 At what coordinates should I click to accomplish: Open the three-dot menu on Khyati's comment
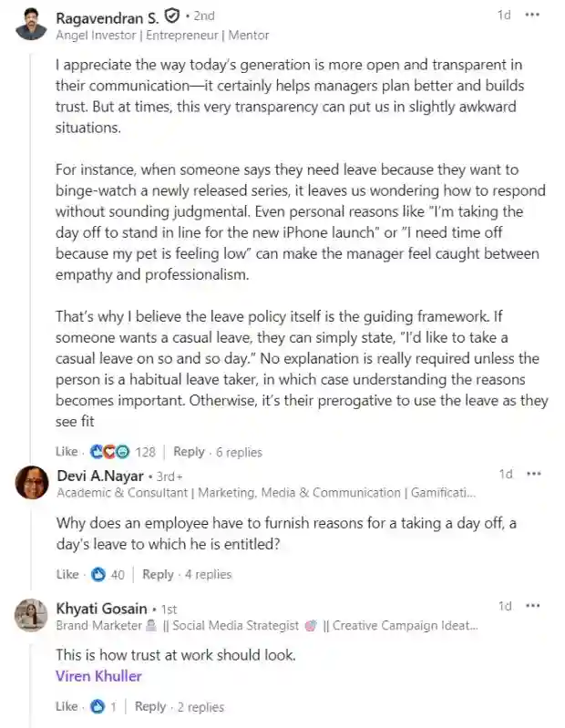533,606
